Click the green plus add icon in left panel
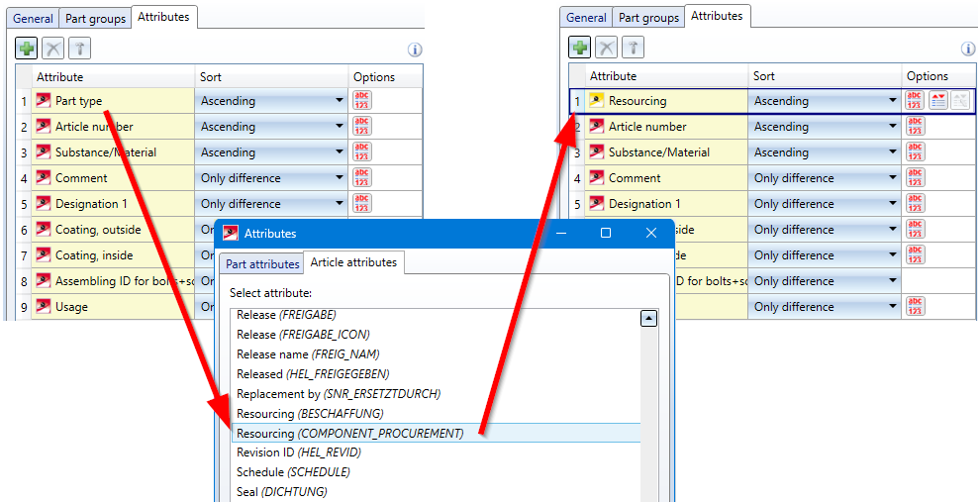Image resolution: width=980 pixels, height=503 pixels. 27,49
